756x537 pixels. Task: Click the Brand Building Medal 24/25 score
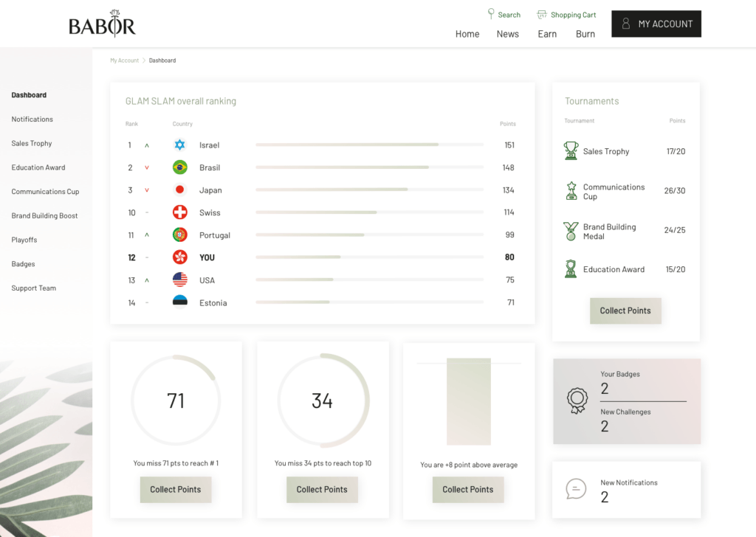click(675, 230)
